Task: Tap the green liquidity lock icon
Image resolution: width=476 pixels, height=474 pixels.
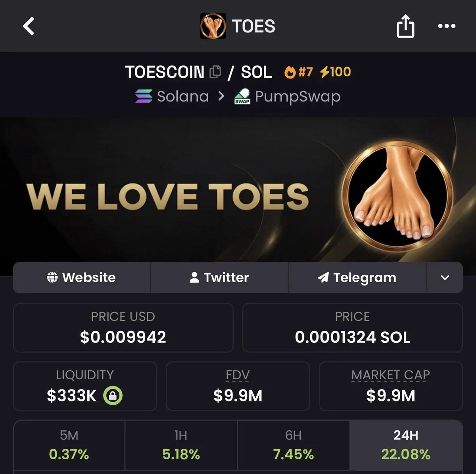Action: (113, 396)
